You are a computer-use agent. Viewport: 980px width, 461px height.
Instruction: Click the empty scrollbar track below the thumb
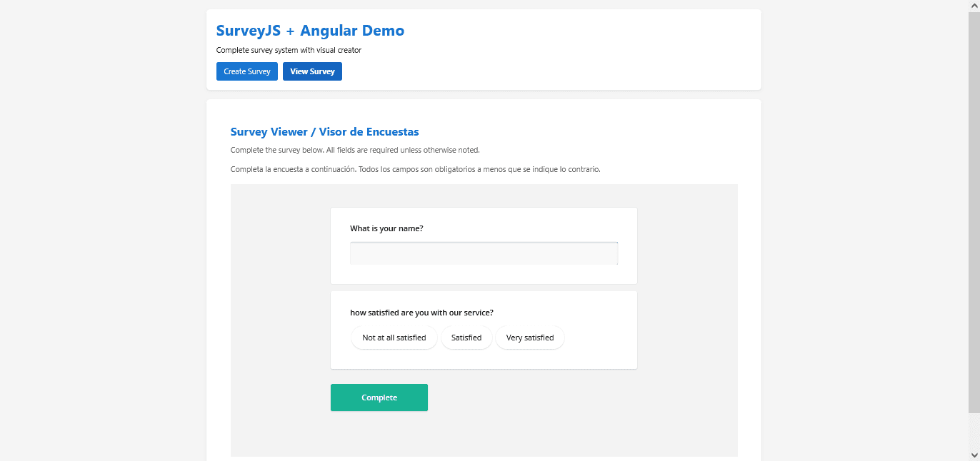[974, 430]
